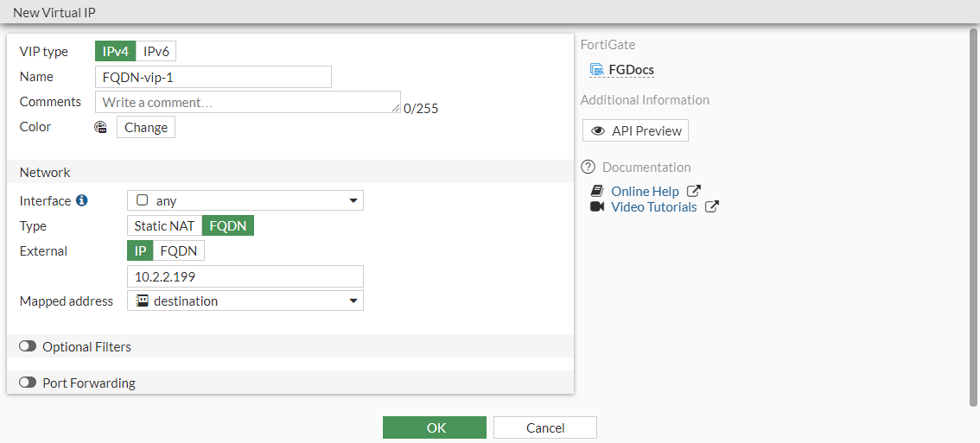Open the Interface dropdown showing any

(245, 201)
